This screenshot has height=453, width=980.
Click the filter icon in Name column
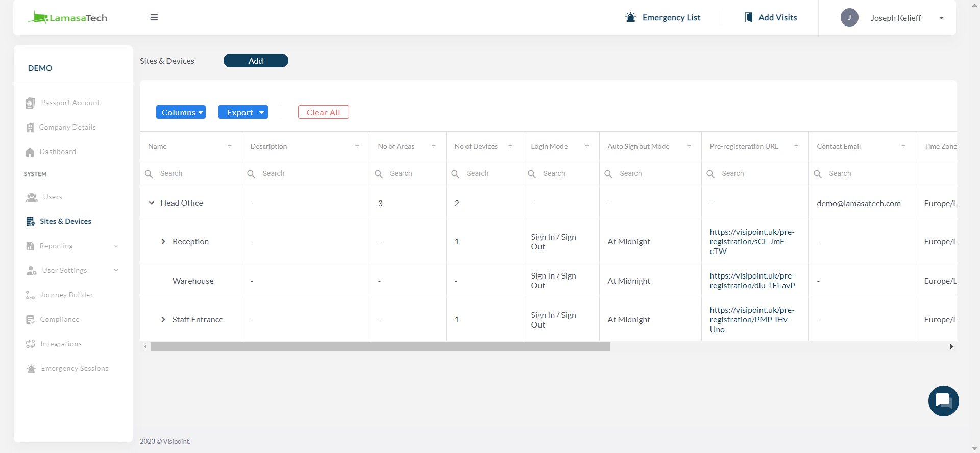point(230,146)
